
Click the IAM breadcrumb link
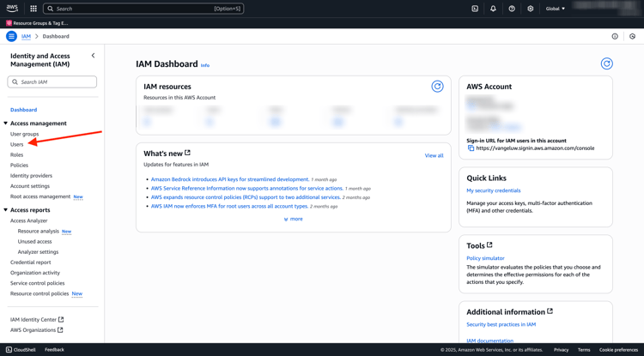(26, 37)
